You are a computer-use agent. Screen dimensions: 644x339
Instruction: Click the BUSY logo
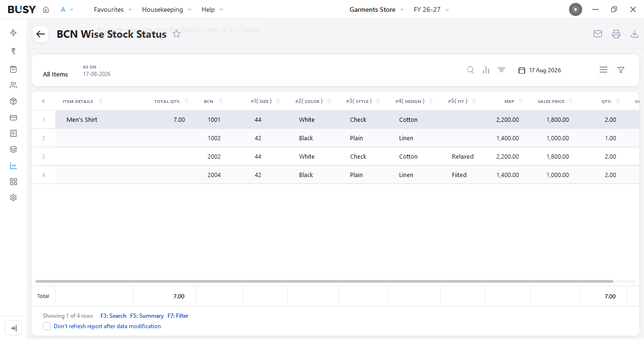coord(22,9)
